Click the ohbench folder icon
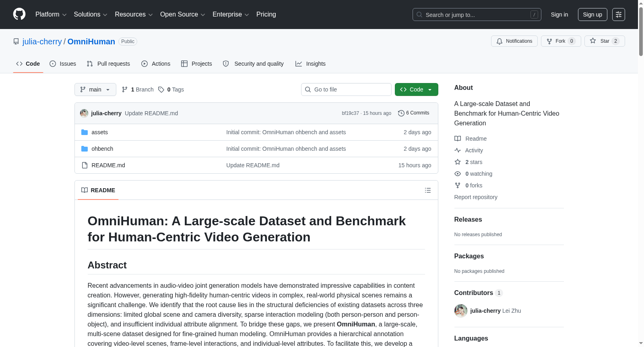The width and height of the screenshot is (644, 347). tap(85, 149)
